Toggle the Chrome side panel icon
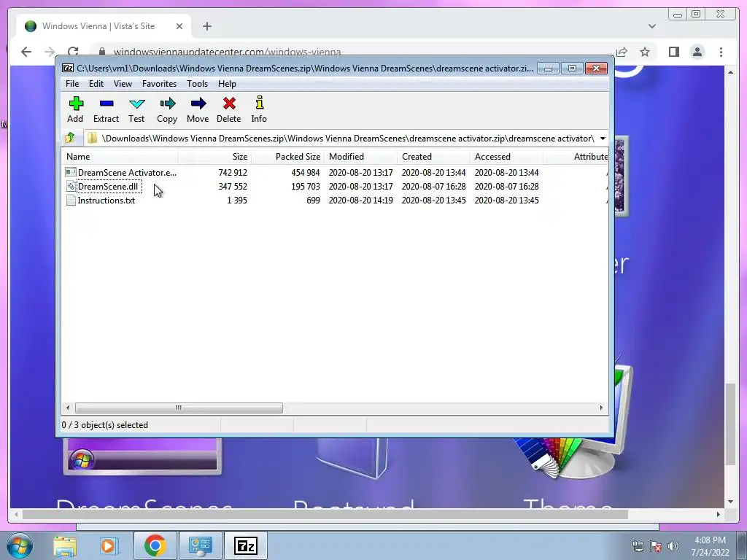 pyautogui.click(x=673, y=52)
